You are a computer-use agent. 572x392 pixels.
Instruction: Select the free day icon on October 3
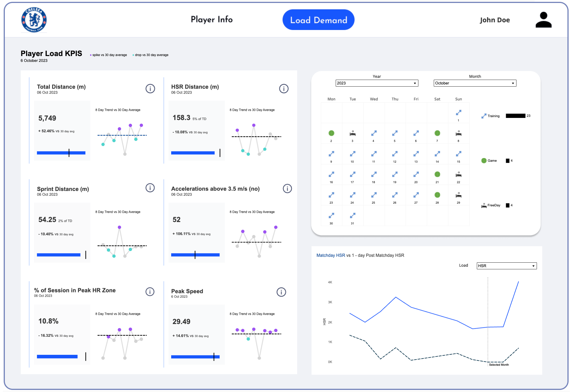[352, 133]
